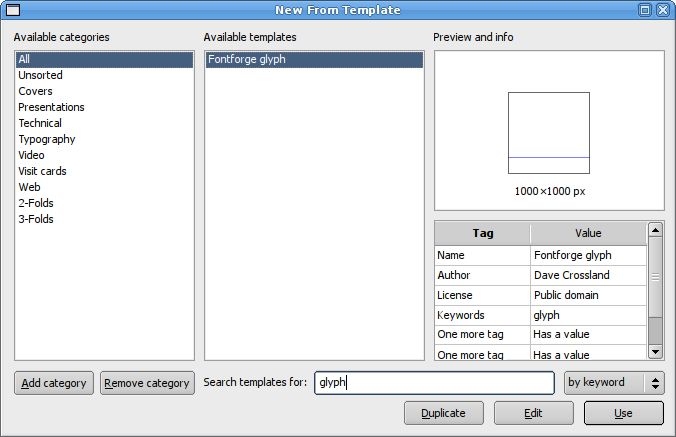
Task: Select the Fontforge glyph template
Action: (x=246, y=59)
